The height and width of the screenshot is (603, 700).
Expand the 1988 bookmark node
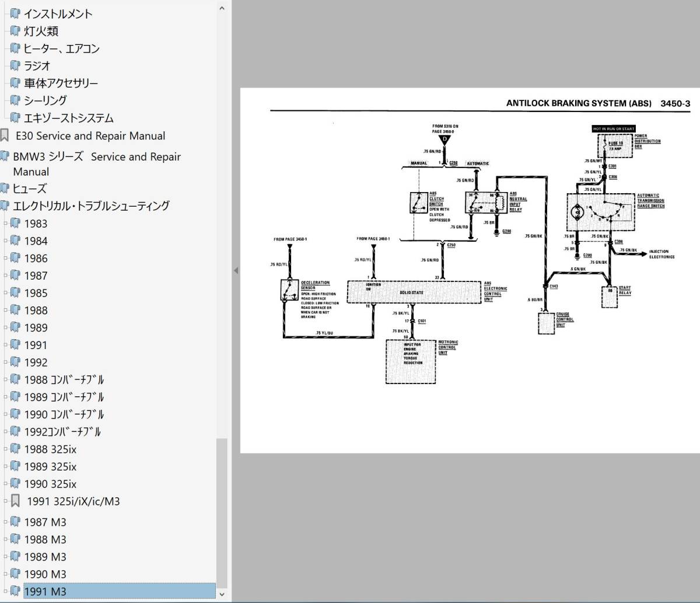pos(6,311)
